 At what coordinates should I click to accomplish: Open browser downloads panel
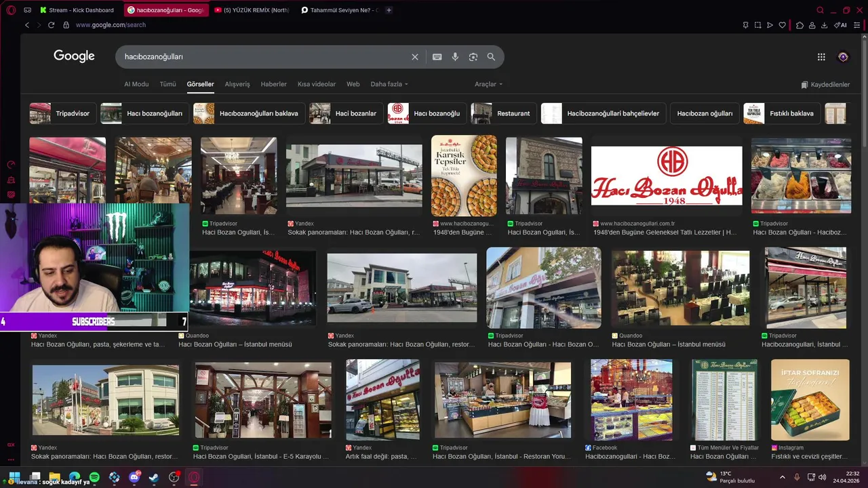point(824,25)
